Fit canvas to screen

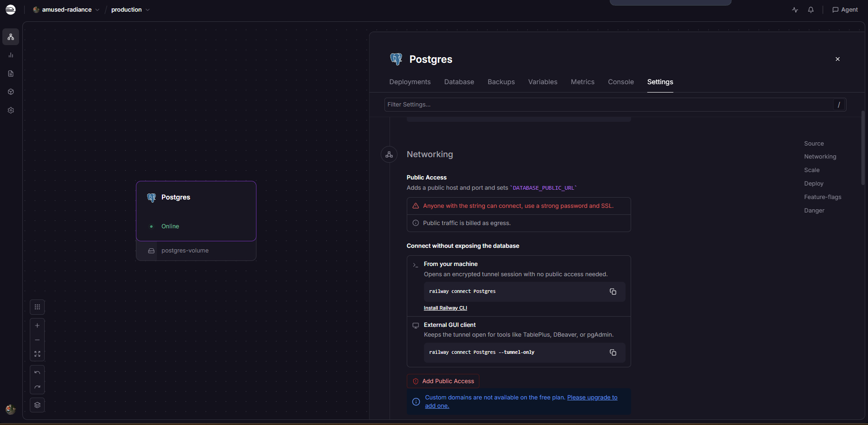[37, 354]
